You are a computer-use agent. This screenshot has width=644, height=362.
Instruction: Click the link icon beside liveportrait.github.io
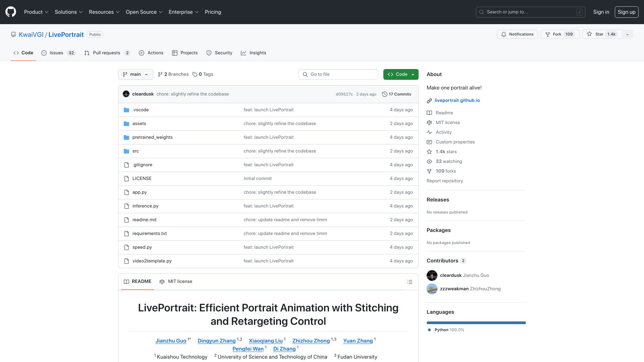[x=429, y=101]
